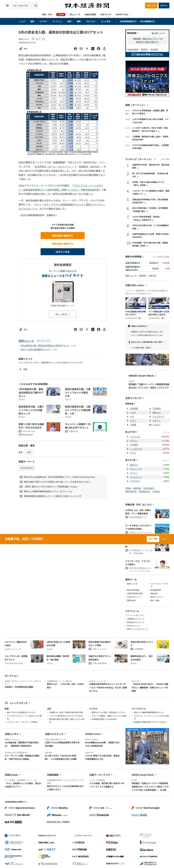Click the note share icon above the article
The width and height of the screenshot is (174, 868).
(87, 48)
